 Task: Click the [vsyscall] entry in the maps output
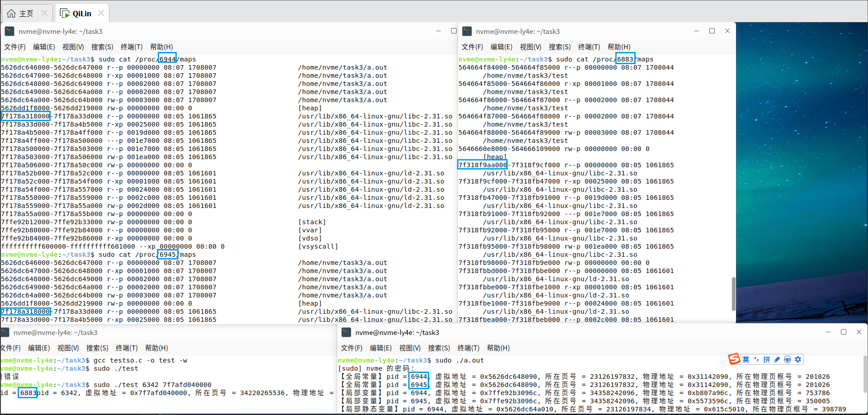coord(318,246)
